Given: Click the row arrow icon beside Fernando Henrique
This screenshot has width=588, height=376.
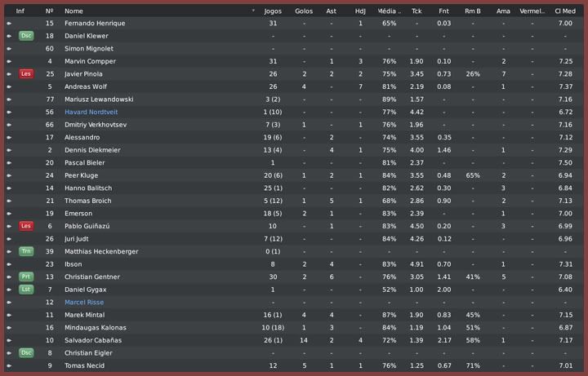Looking at the screenshot, I should (9, 24).
